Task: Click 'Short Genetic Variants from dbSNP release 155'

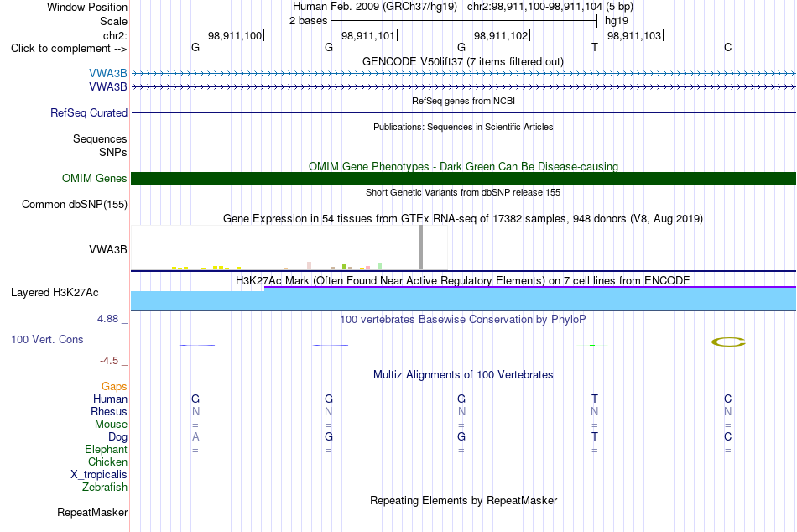Action: (x=463, y=192)
